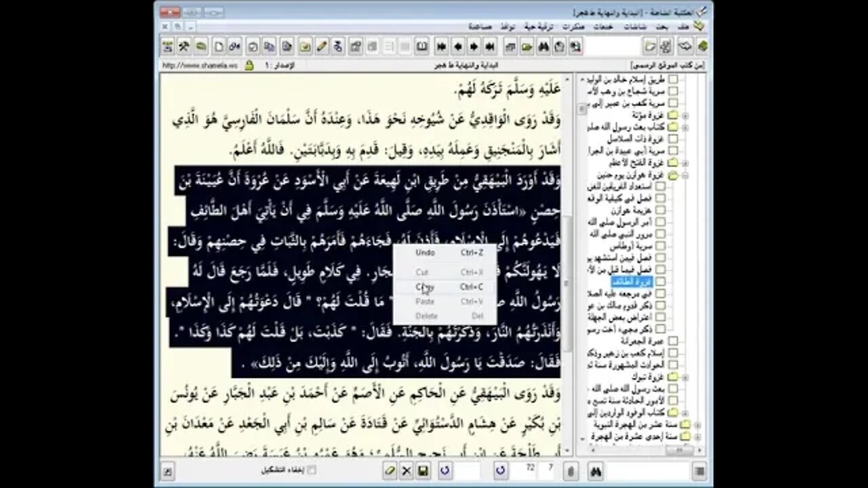Expand the غزوة تبوك tree node

(x=685, y=376)
